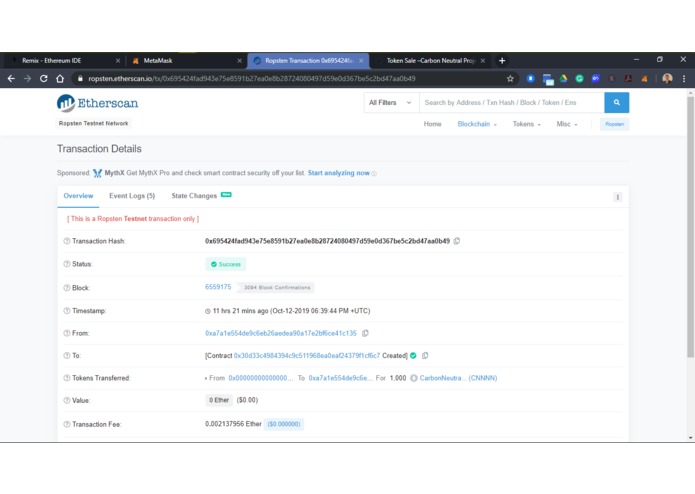Open the Chrome three-dot menu

pyautogui.click(x=684, y=78)
